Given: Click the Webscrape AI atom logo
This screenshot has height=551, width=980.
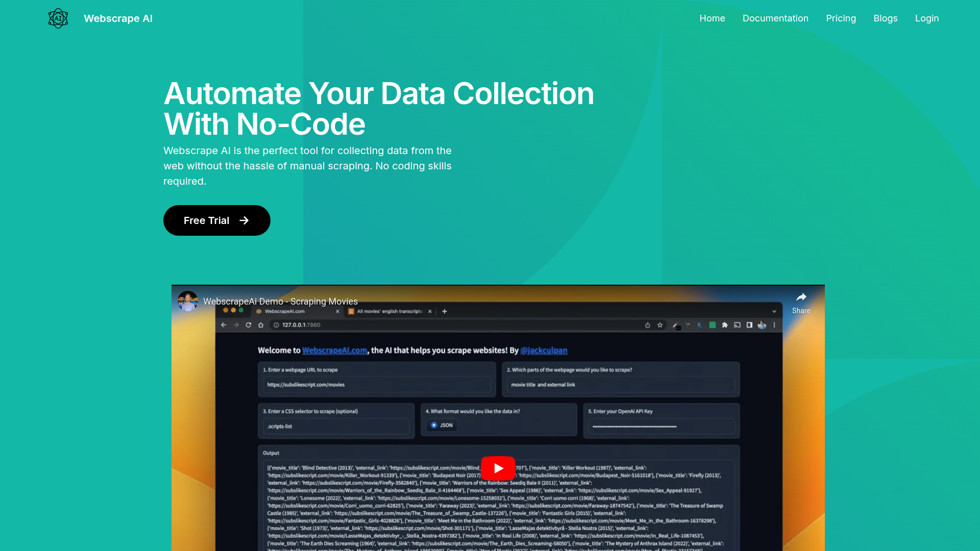Looking at the screenshot, I should tap(58, 18).
